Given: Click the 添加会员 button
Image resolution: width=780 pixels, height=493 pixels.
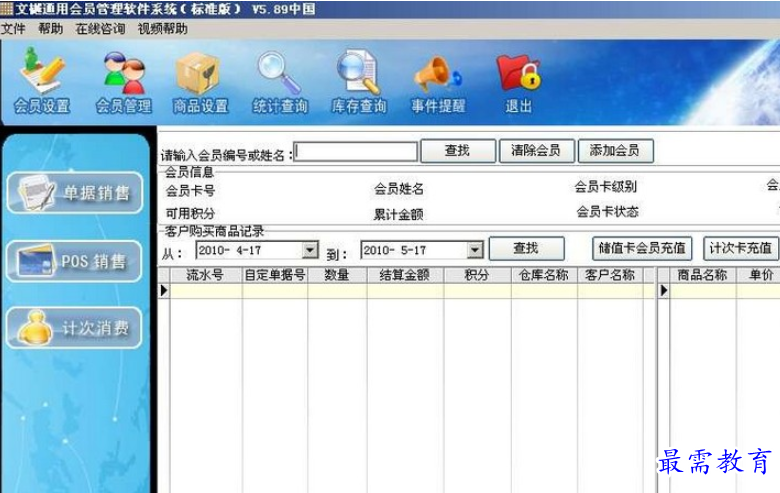Looking at the screenshot, I should pos(615,151).
